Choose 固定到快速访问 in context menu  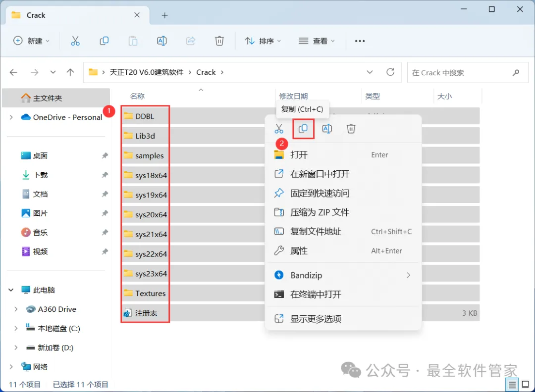pos(343,193)
